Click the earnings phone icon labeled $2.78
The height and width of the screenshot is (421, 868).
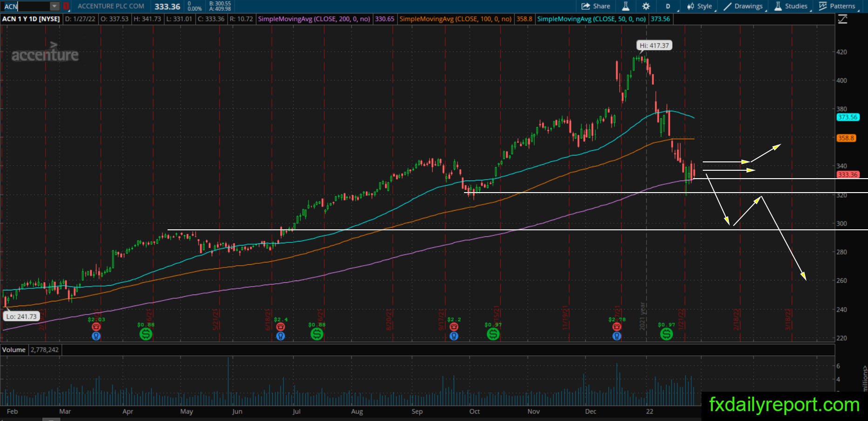tap(617, 327)
